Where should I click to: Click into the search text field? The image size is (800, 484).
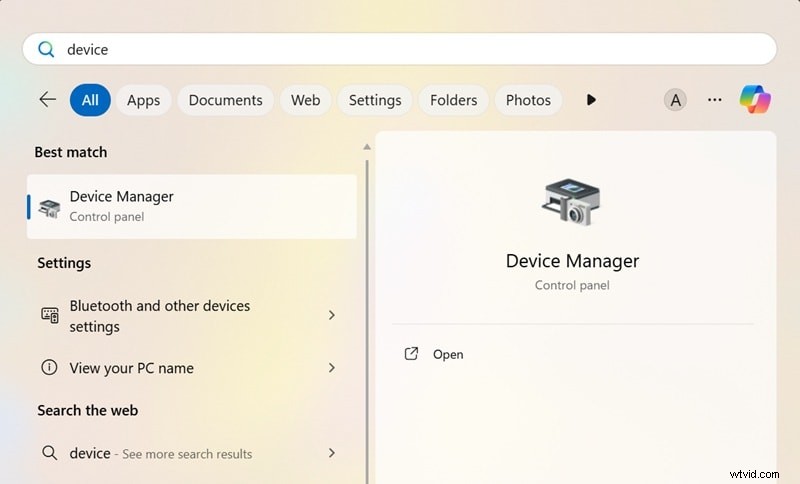(400, 49)
